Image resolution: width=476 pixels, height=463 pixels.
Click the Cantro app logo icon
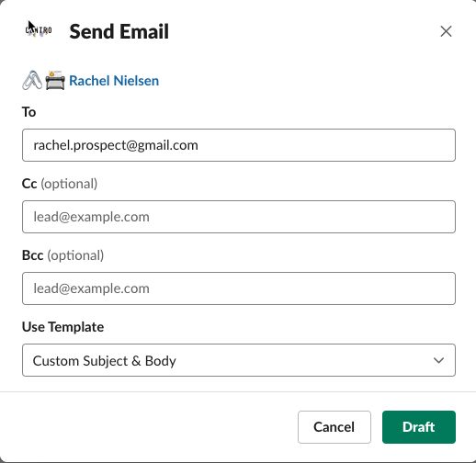(x=39, y=31)
